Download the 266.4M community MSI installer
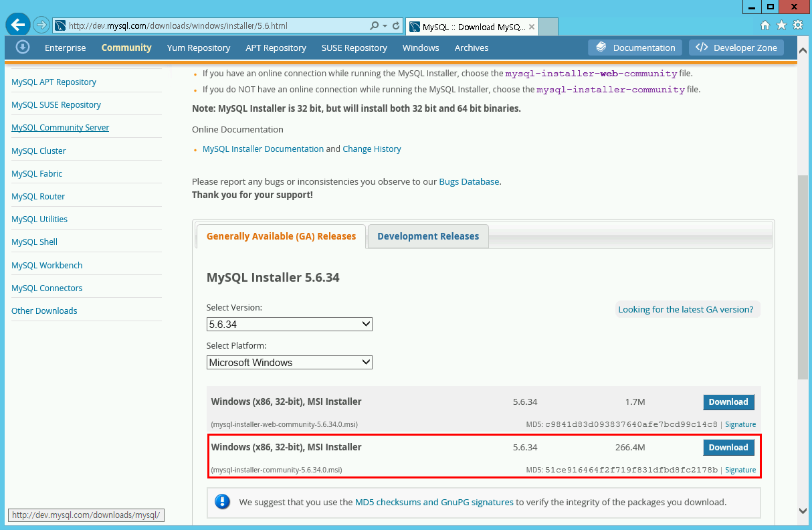Image resolution: width=812 pixels, height=530 pixels. pos(728,448)
